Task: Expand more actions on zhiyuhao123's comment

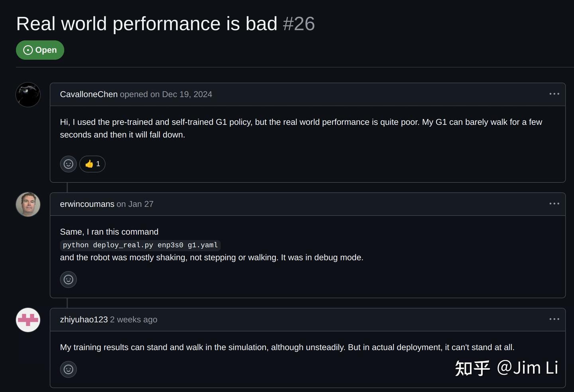Action: tap(554, 319)
